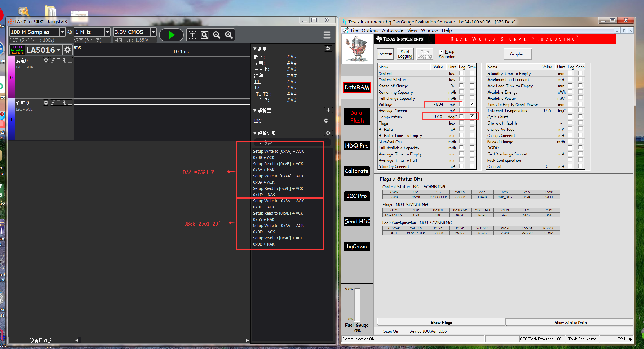Image resolution: width=644 pixels, height=349 pixels.
Task: Click the zoom-to-fit magnifier icon
Action: point(205,35)
